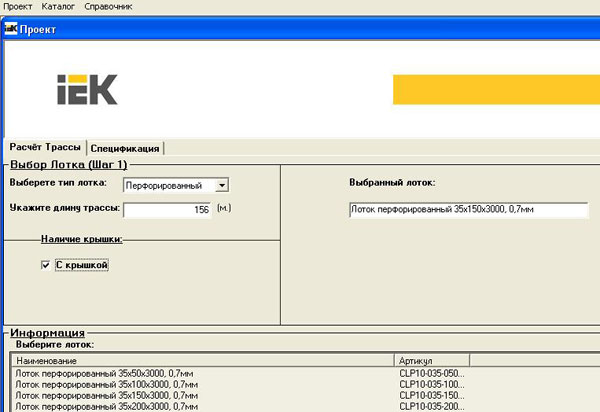Open the Каталог menu
The height and width of the screenshot is (412, 600).
coord(58,7)
